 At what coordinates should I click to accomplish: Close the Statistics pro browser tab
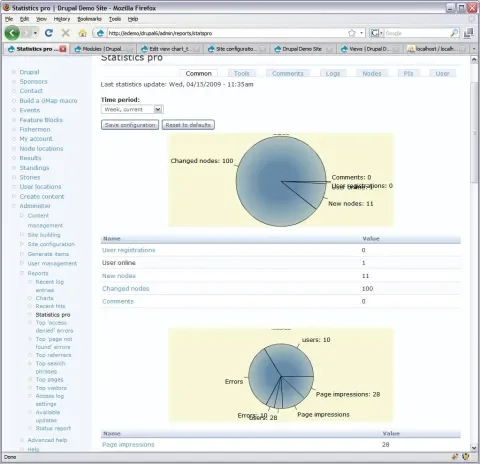coord(63,49)
